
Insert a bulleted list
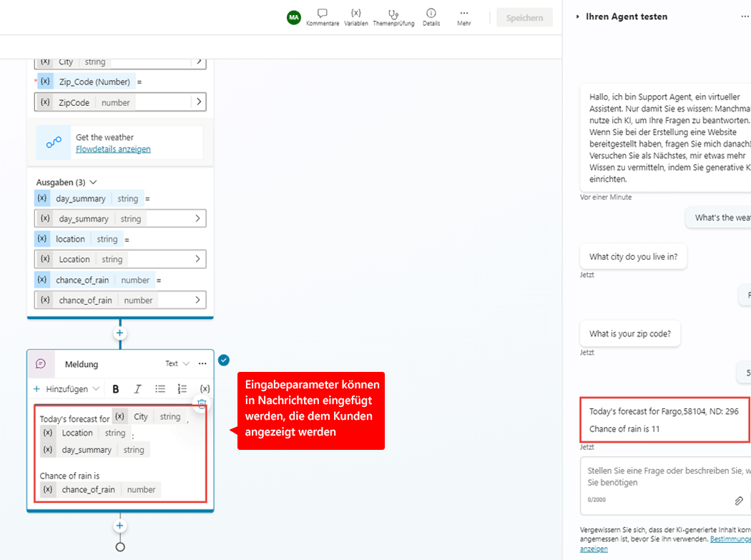[x=160, y=389]
